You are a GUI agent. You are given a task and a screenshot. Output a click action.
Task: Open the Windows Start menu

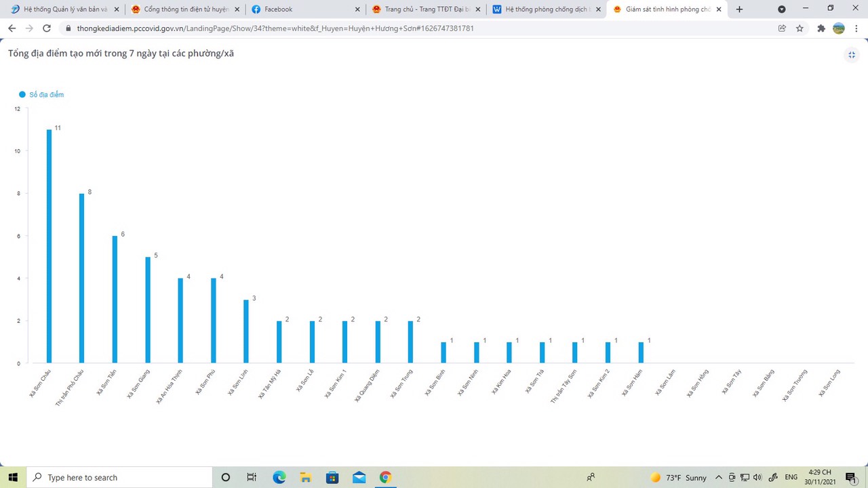(12, 477)
